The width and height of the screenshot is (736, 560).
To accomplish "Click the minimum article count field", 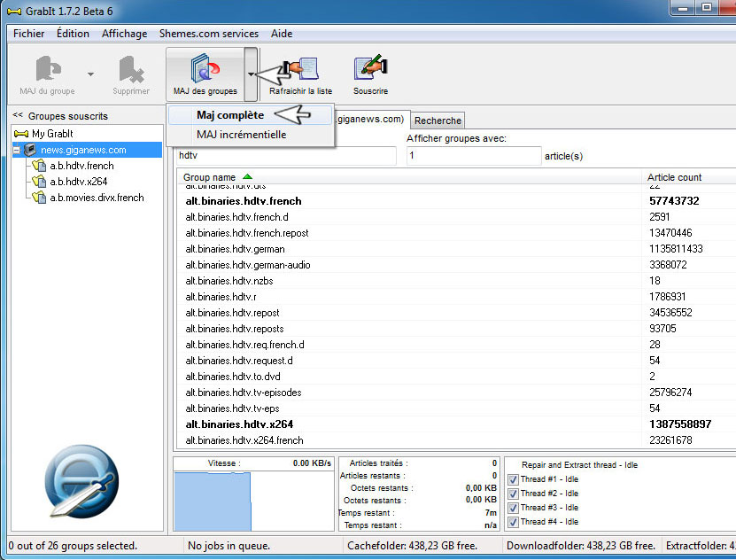I will tap(474, 155).
